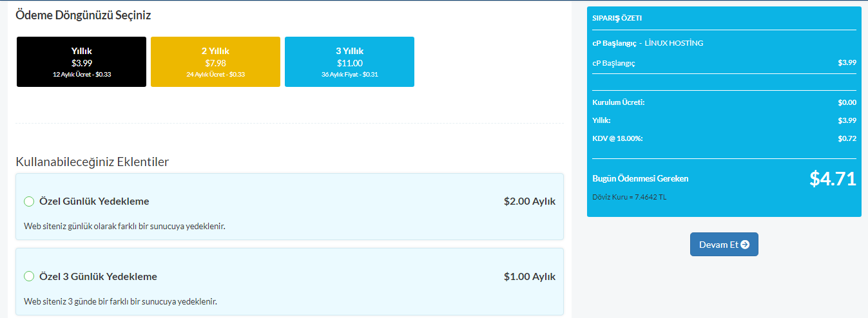The height and width of the screenshot is (318, 868).
Task: Click the SİPARİŞ ÖZETİ header
Action: tap(617, 18)
